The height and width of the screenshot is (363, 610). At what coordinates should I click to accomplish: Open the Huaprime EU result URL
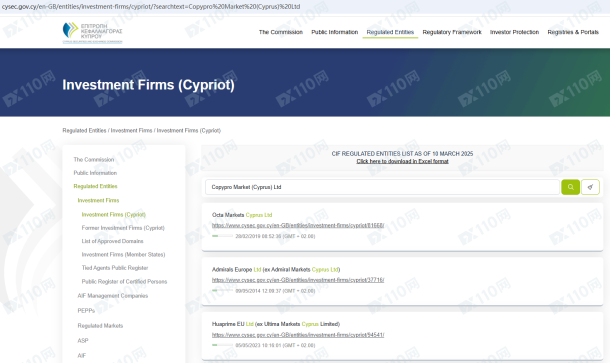298,335
